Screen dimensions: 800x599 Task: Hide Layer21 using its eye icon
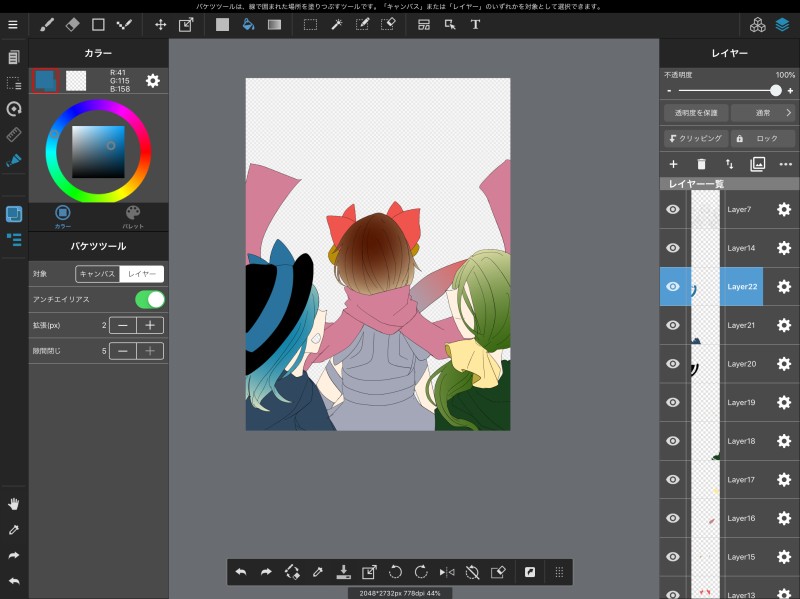673,325
